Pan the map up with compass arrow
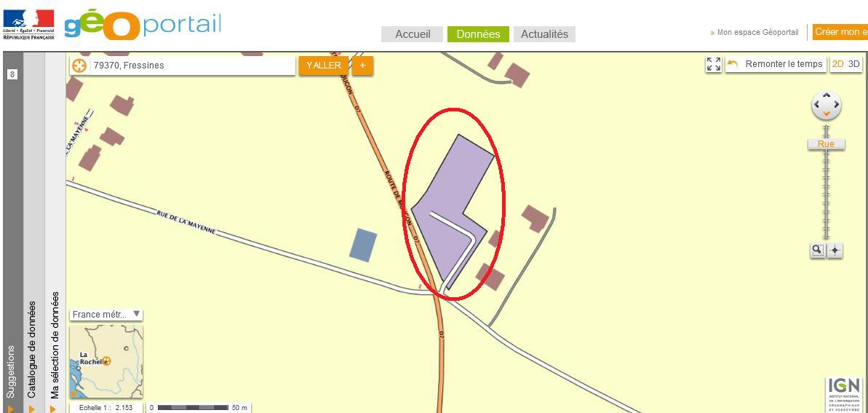Image resolution: width=868 pixels, height=413 pixels. click(x=827, y=95)
